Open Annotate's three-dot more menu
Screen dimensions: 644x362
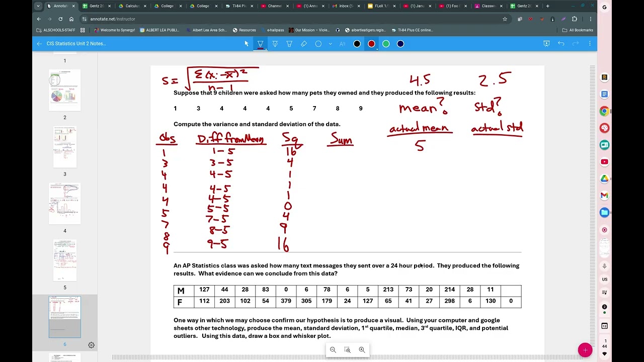590,44
